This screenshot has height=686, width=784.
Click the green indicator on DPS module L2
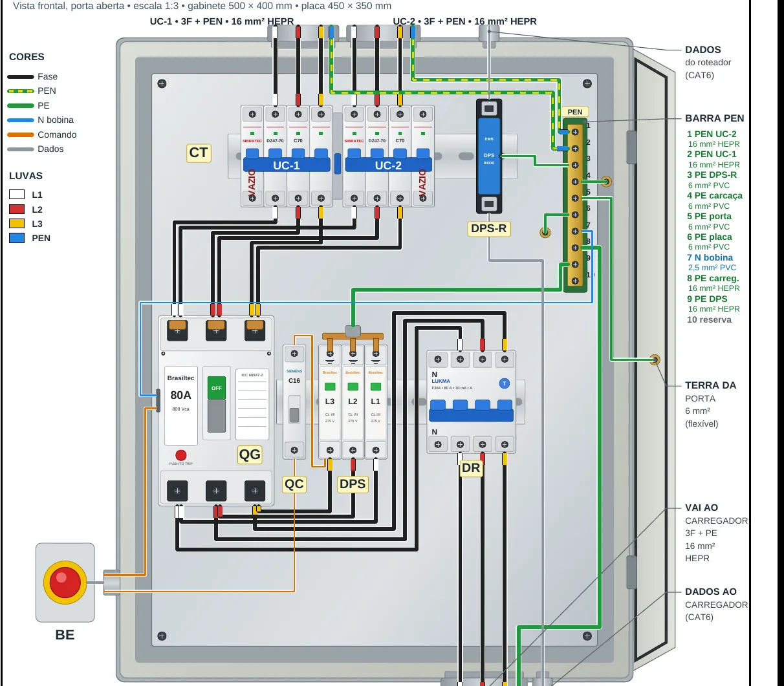(353, 387)
